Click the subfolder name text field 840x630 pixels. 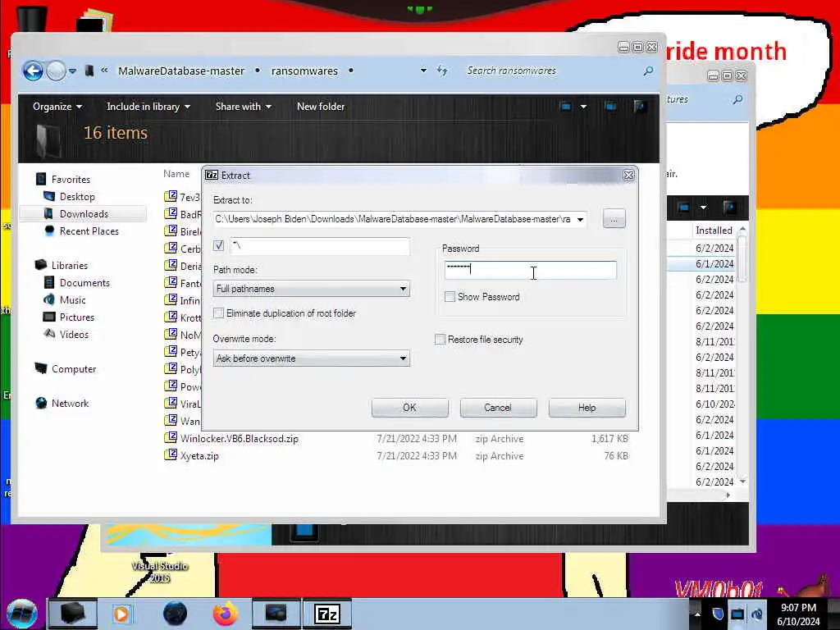pos(320,246)
